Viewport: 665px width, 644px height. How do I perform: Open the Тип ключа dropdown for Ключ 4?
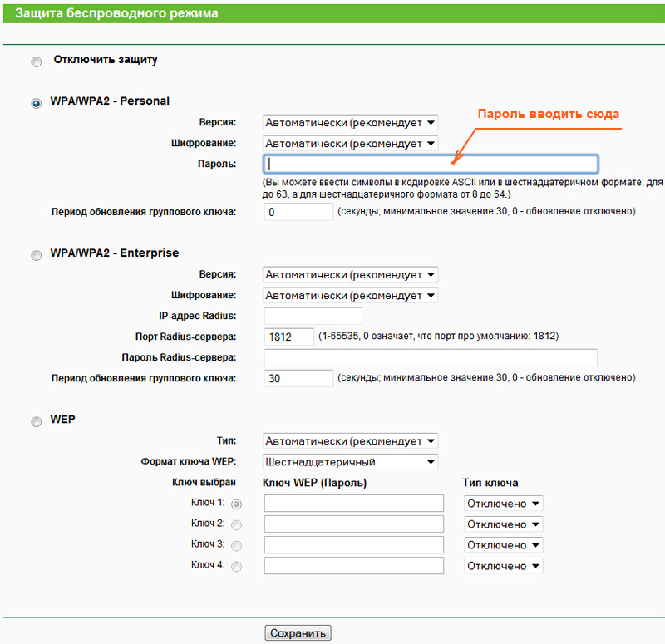point(504,566)
